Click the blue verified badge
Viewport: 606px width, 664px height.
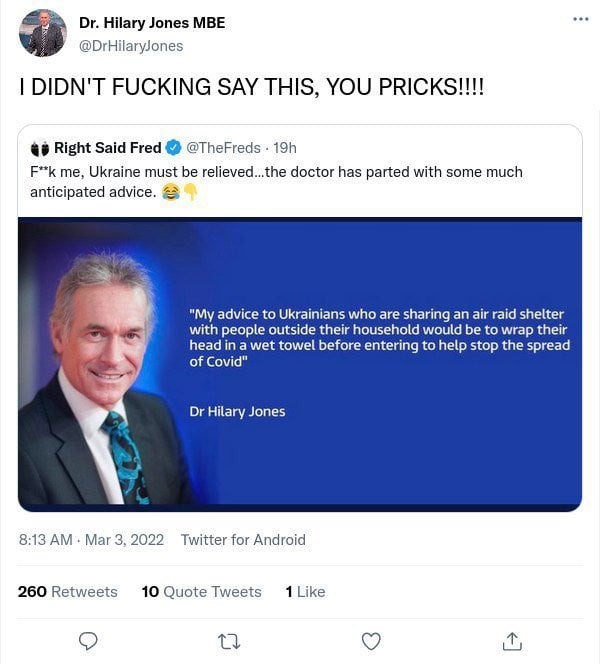173,148
